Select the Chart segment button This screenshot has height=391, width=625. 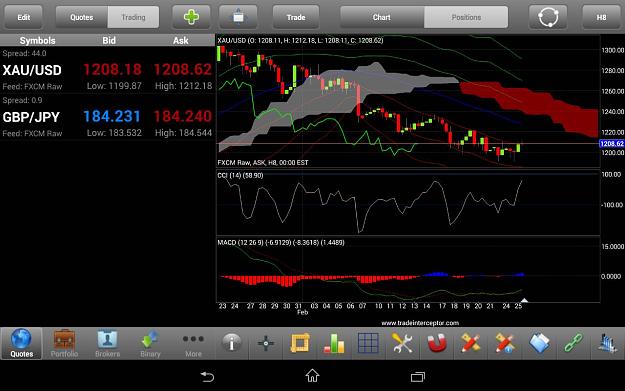(382, 17)
